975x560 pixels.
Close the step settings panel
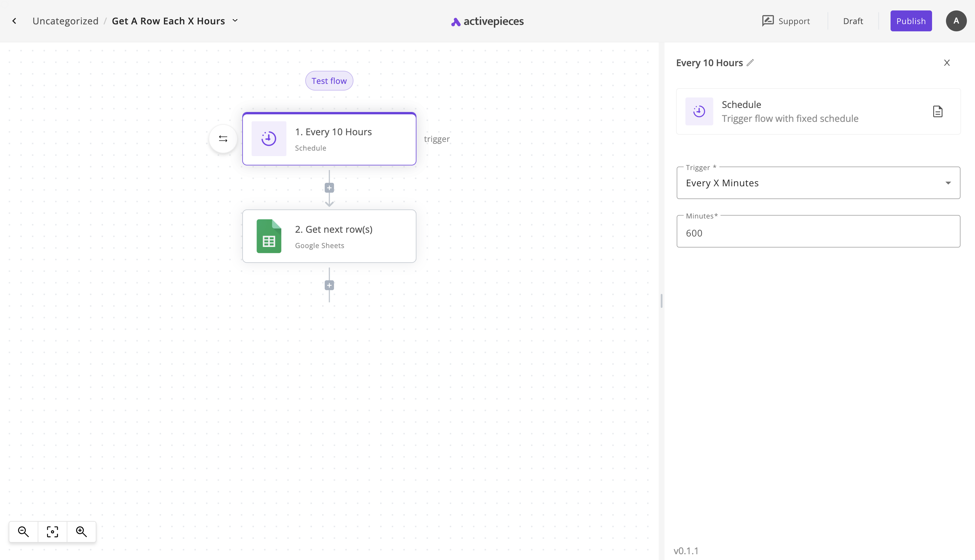[947, 63]
